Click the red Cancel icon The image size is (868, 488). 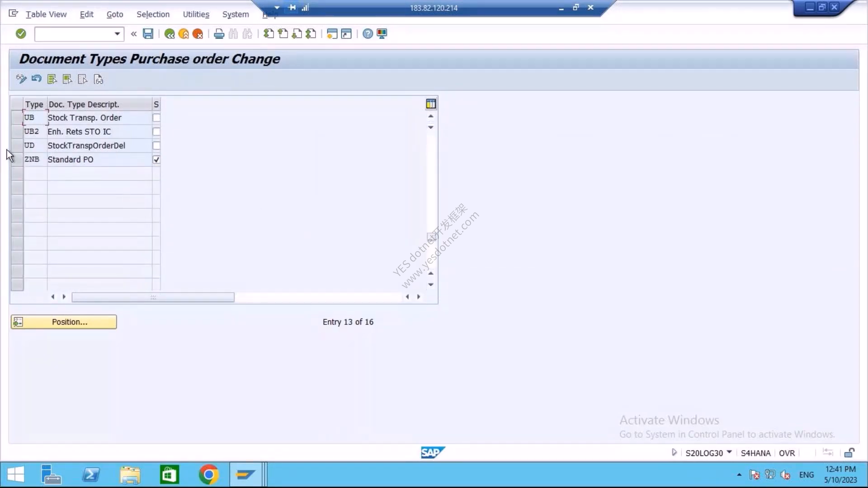tap(198, 34)
